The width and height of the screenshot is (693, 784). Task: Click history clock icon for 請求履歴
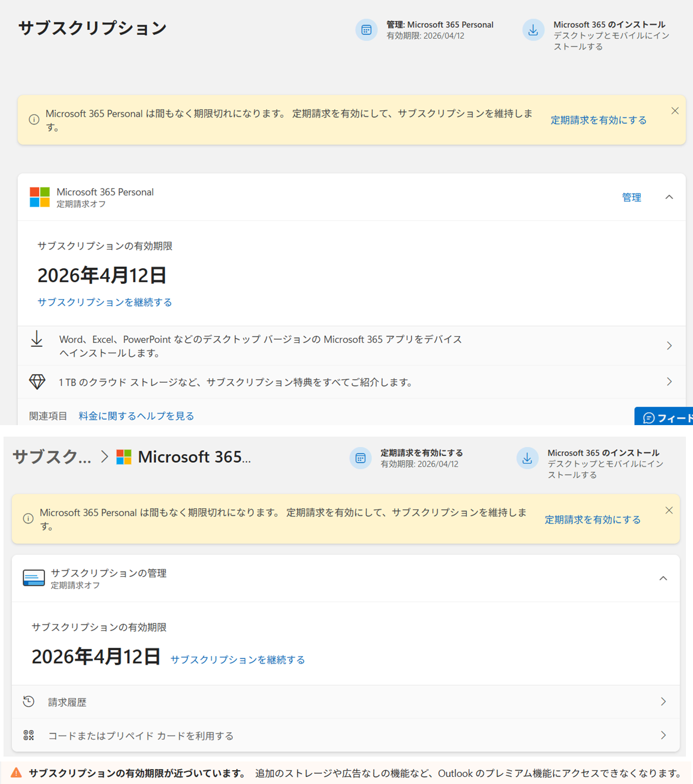[29, 701]
